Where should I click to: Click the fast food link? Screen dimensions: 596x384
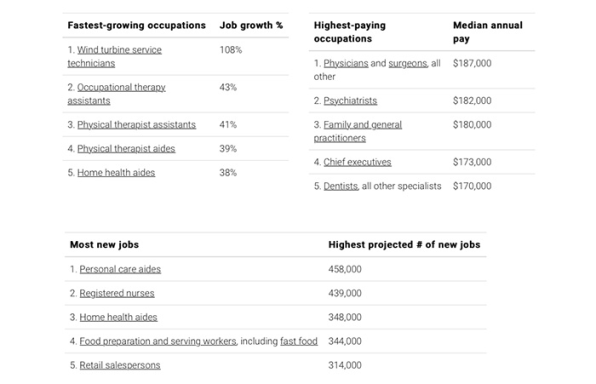pyautogui.click(x=299, y=341)
